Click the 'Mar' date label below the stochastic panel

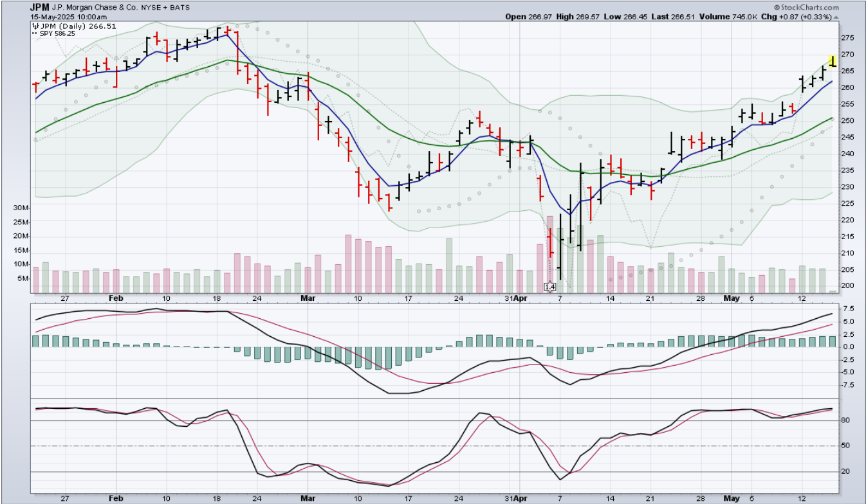pos(308,498)
